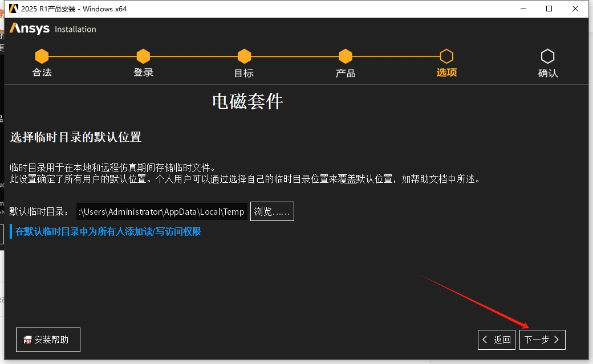Click the line starting 此设置确定了所有用户的默认位置

point(245,179)
